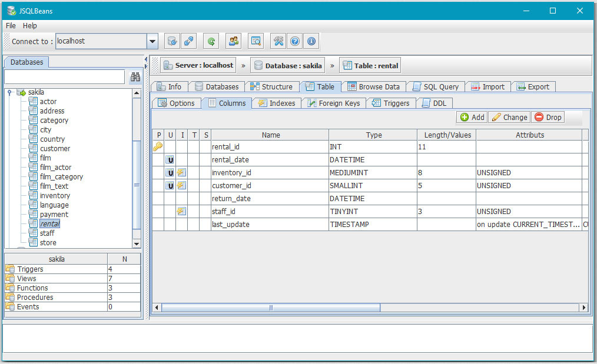Click the blue info toolbar icon
597x364 pixels.
pyautogui.click(x=311, y=41)
